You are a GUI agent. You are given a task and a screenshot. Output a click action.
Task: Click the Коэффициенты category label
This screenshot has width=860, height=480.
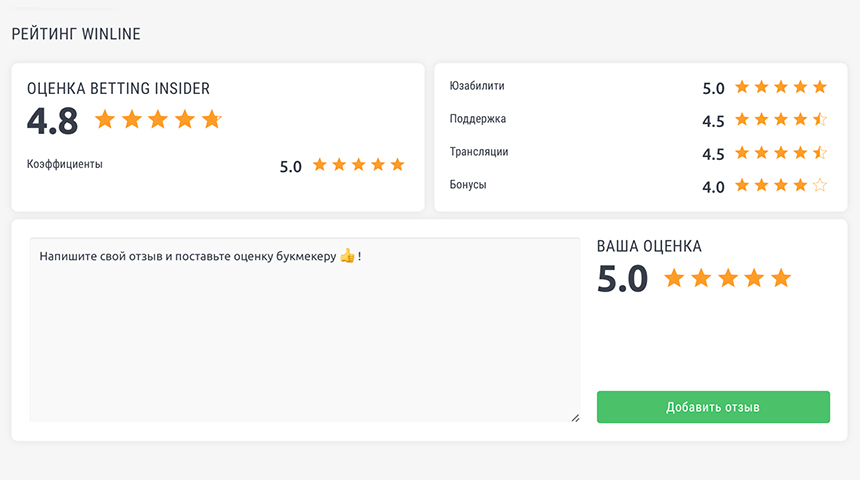(65, 164)
